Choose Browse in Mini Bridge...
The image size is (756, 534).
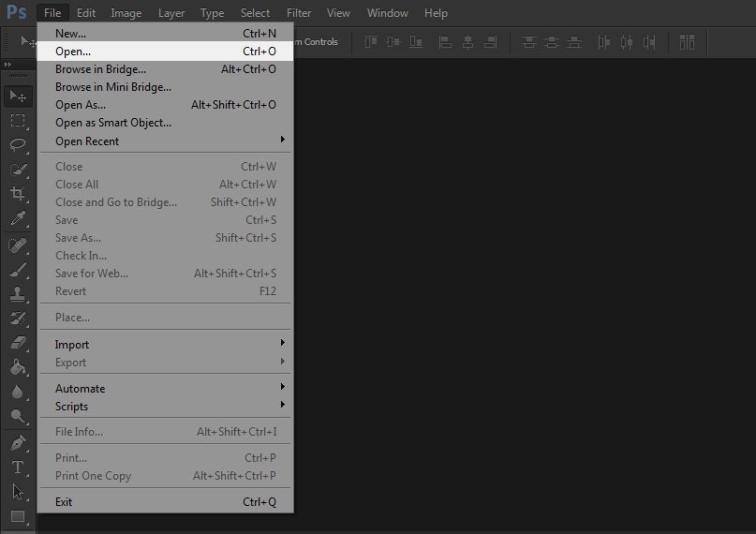(x=165, y=87)
